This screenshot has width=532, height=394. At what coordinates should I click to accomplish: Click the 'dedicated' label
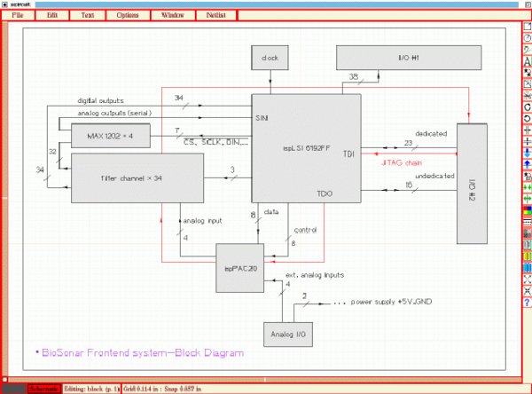[431, 133]
